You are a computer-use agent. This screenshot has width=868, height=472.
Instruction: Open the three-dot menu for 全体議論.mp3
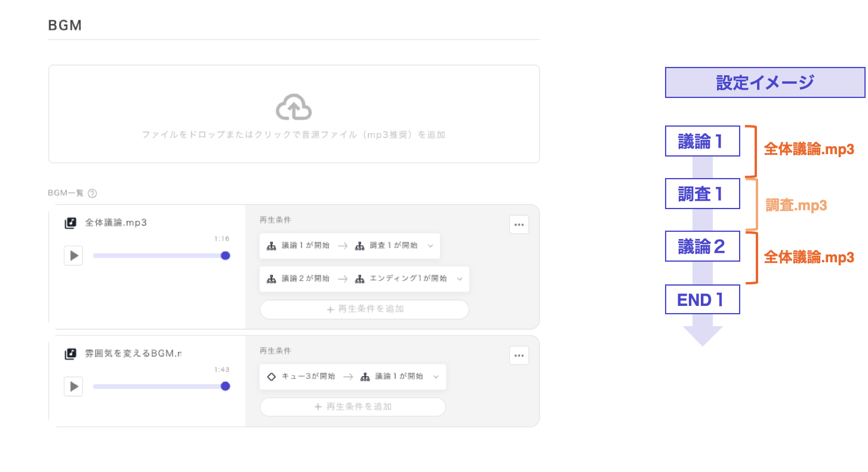(x=519, y=225)
